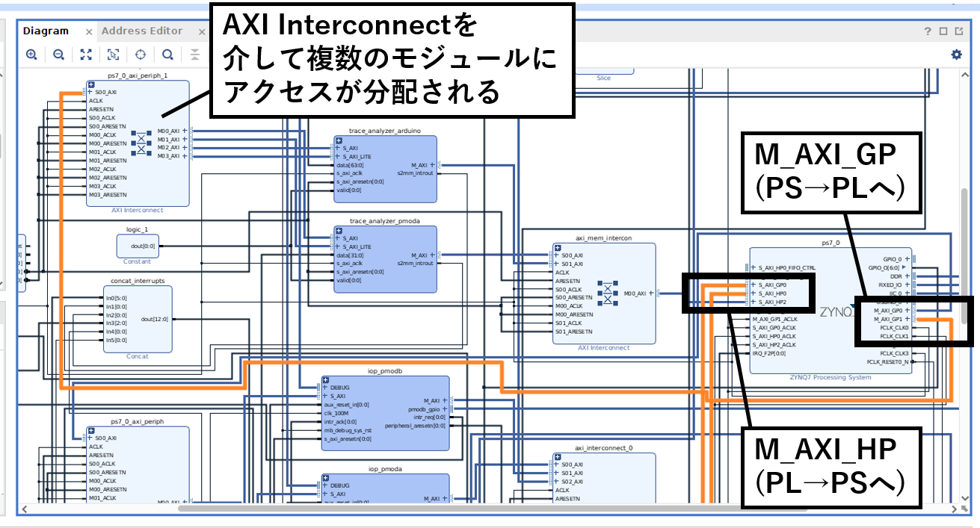Click the Zoom Fit icon

(x=86, y=55)
